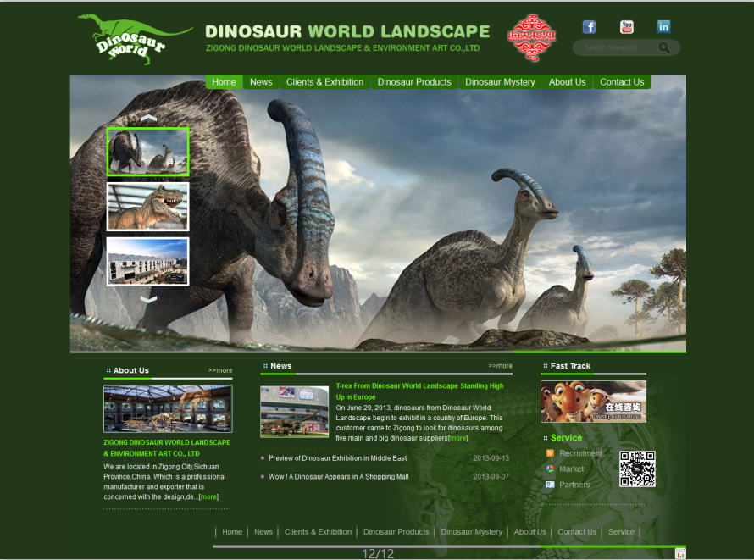Click the green Service section heading
Image resolution: width=754 pixels, height=560 pixels.
click(x=567, y=438)
